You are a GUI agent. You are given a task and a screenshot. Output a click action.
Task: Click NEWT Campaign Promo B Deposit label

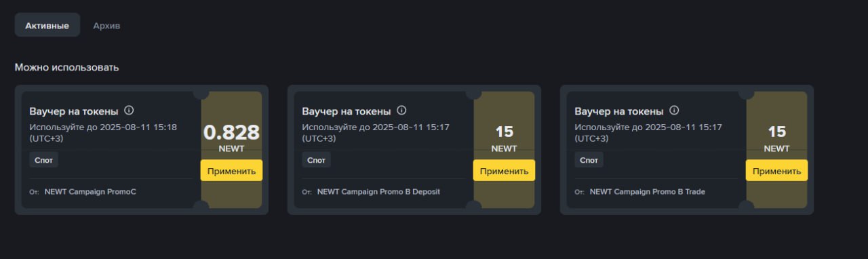pyautogui.click(x=378, y=192)
